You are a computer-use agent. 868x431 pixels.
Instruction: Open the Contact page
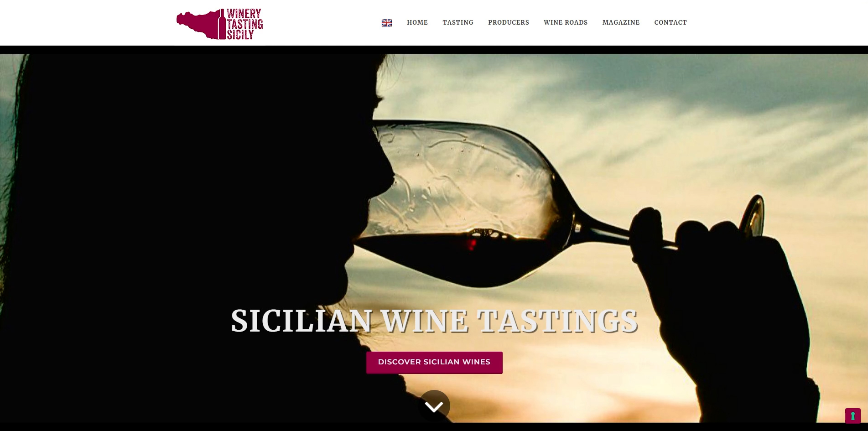point(670,22)
